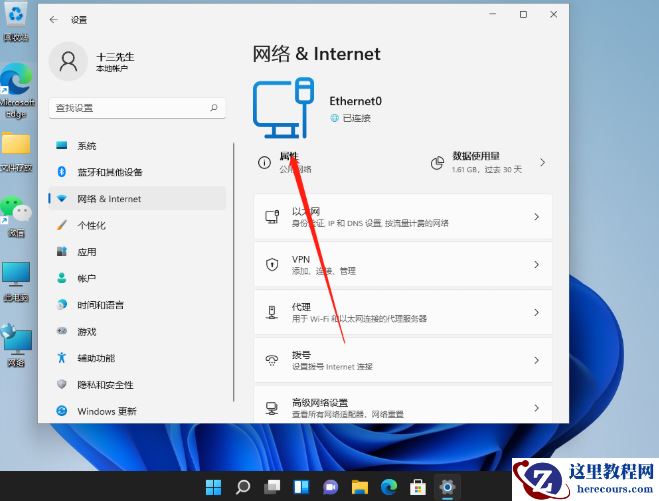Open 游戏 settings category
Screen dimensions: 659x501
coord(137,332)
